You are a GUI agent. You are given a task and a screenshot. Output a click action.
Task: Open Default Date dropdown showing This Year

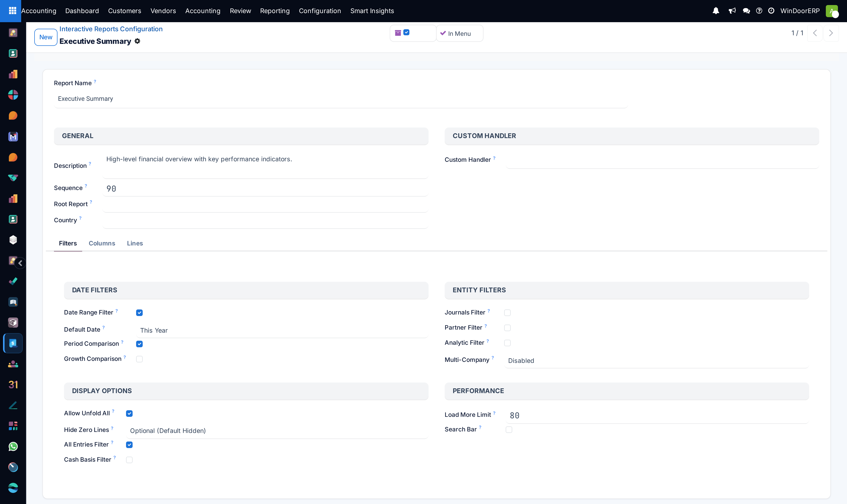click(x=282, y=330)
